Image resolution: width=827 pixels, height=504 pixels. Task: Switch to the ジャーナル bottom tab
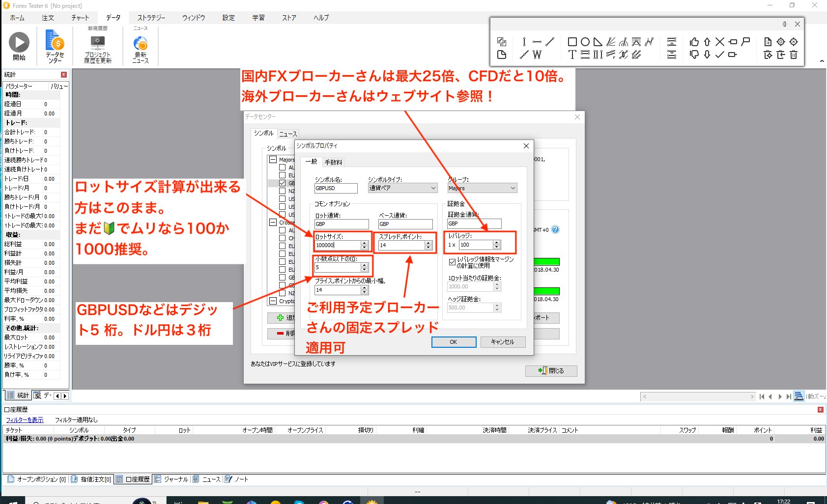[171, 479]
